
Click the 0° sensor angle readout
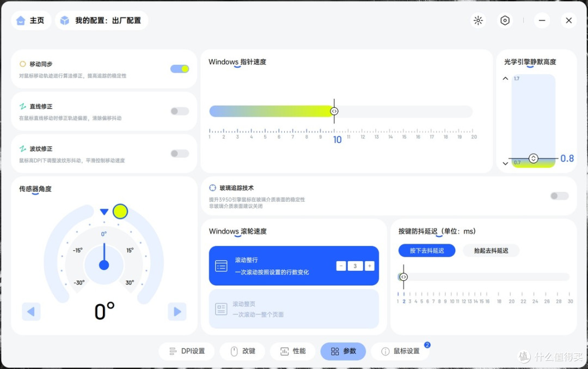[104, 311]
